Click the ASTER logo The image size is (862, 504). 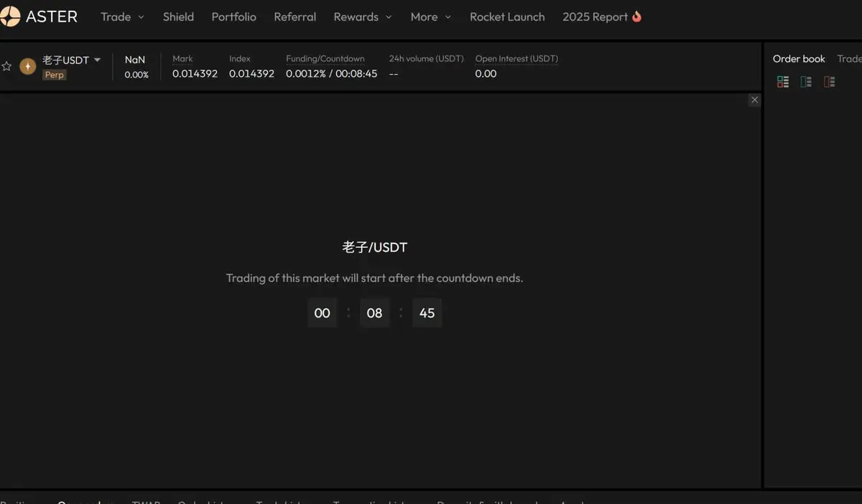pyautogui.click(x=39, y=17)
